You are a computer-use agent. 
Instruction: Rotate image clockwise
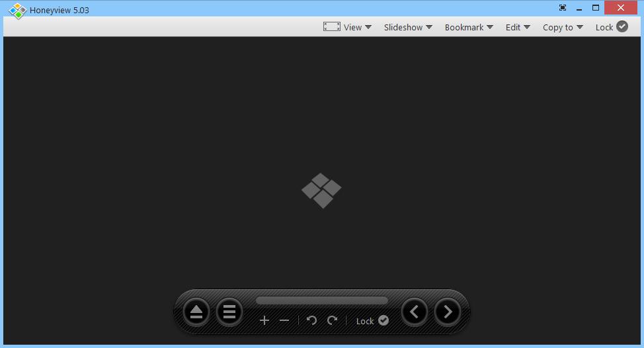(x=332, y=320)
